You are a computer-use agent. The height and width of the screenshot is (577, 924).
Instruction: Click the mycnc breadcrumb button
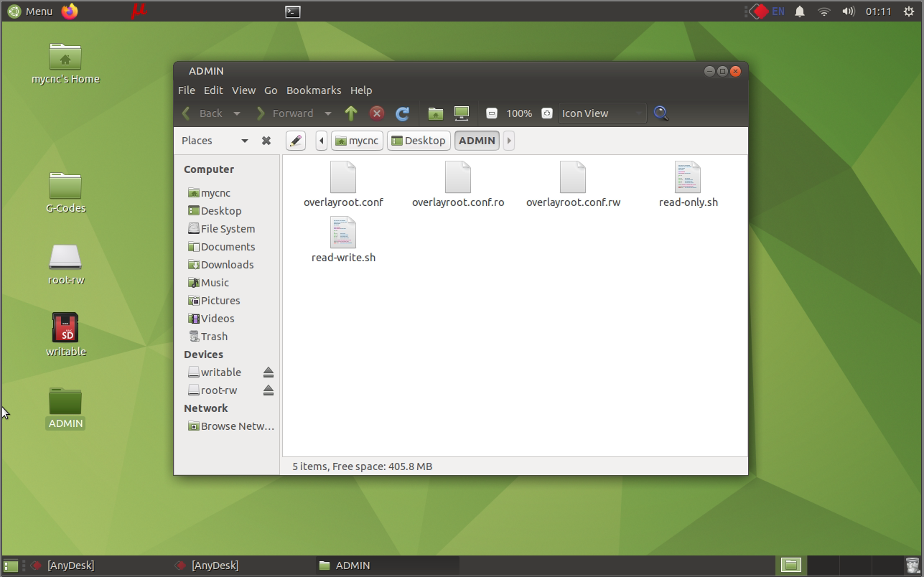357,141
